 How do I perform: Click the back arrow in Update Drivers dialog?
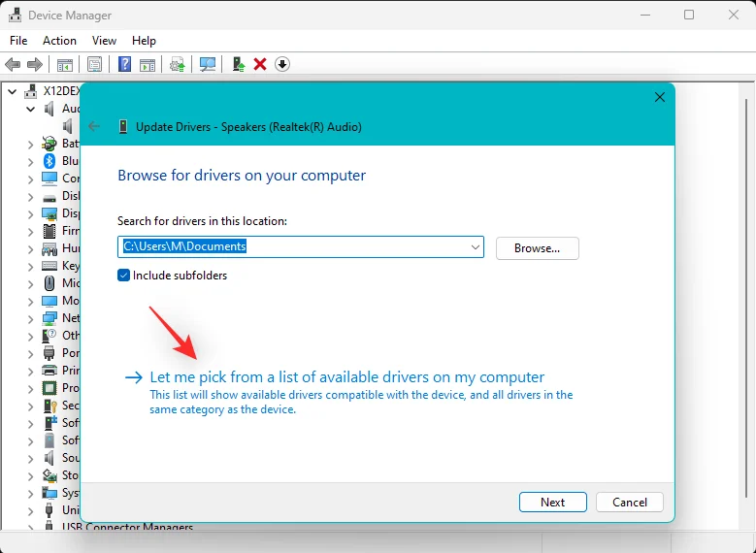(94, 127)
